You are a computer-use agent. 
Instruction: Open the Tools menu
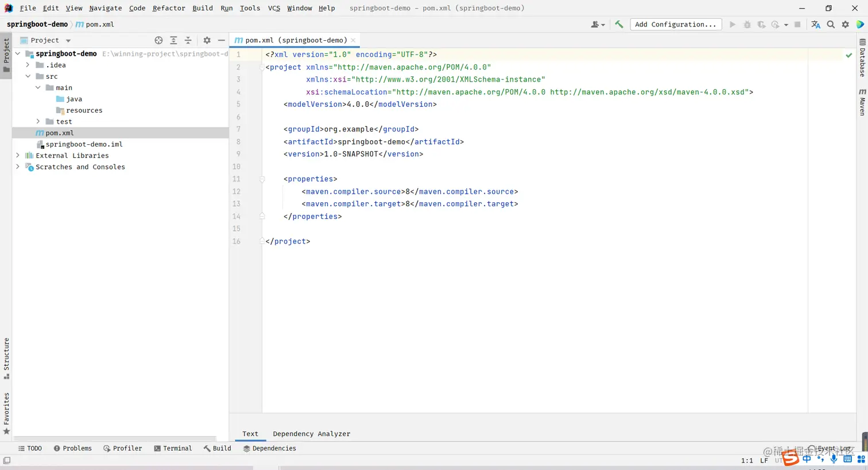pyautogui.click(x=250, y=8)
